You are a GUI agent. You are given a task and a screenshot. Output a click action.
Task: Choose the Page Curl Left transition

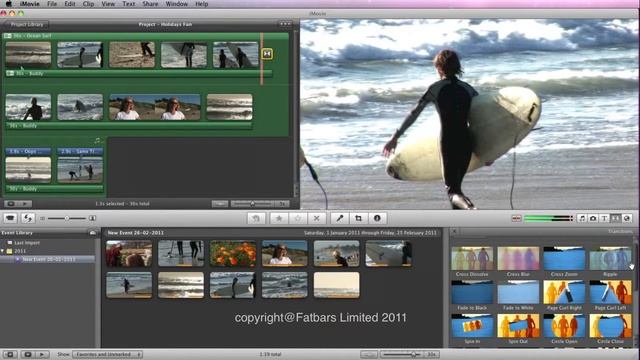pyautogui.click(x=610, y=296)
